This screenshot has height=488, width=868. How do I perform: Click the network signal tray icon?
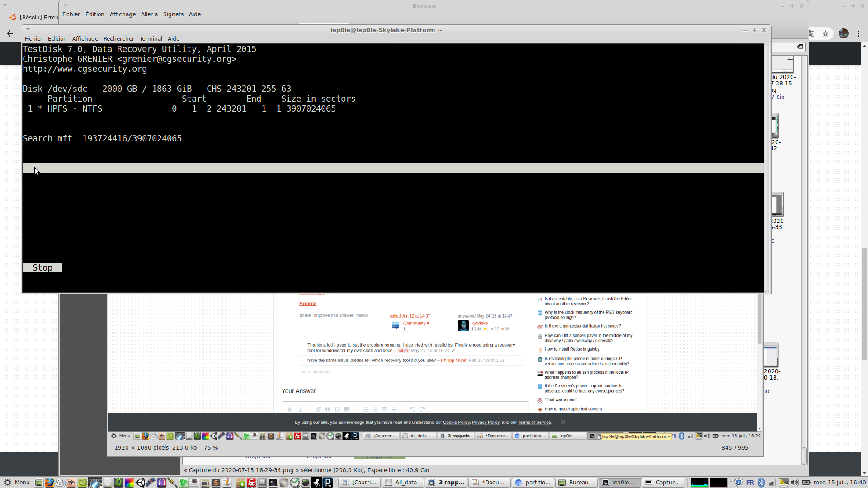[x=773, y=483]
